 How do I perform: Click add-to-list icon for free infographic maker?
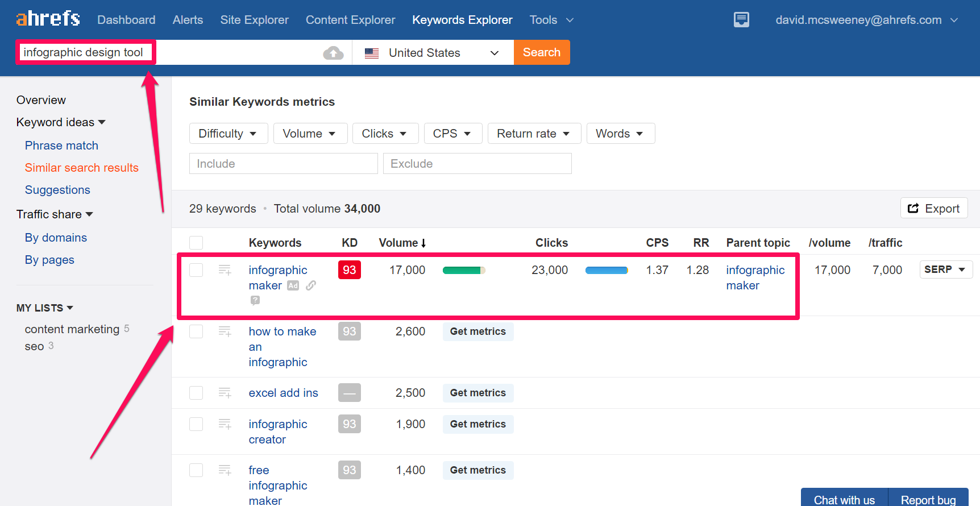coord(225,470)
